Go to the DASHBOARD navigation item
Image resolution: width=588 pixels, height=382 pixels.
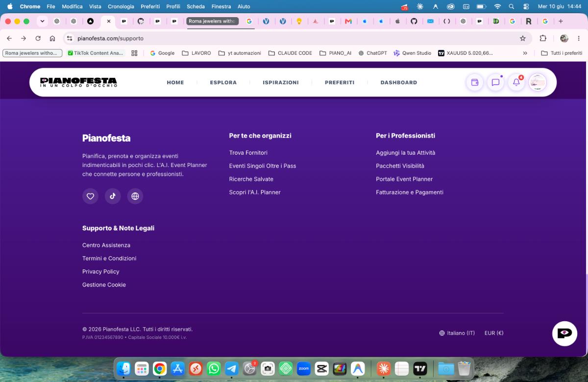point(399,82)
